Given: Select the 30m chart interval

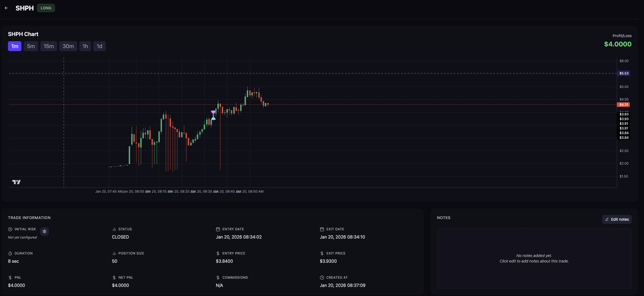Looking at the screenshot, I should coord(68,46).
